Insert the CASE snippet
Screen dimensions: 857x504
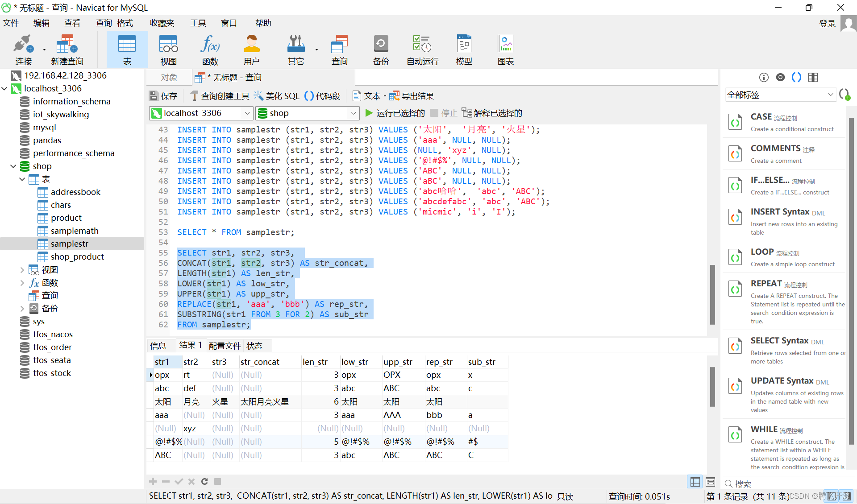[x=784, y=122]
